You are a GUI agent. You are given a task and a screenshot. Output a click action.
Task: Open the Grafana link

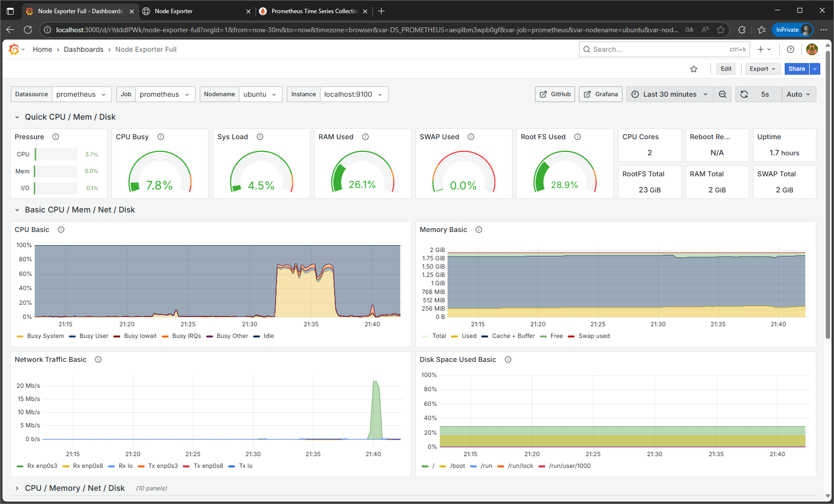[600, 94]
